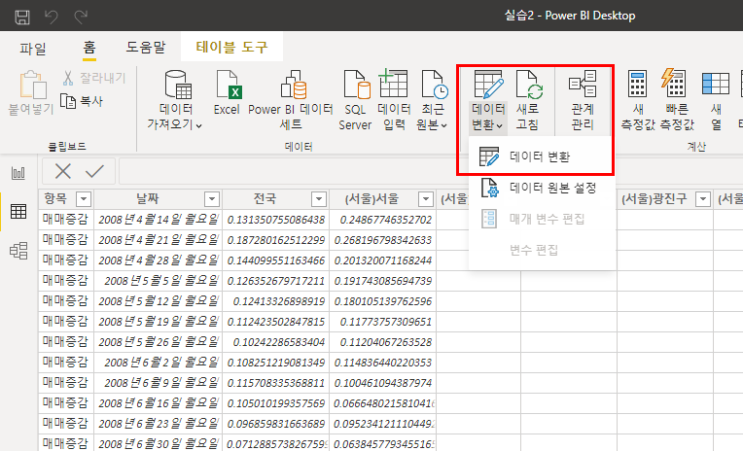This screenshot has width=743, height=451.
Task: Click the 데이터 변환 ribbon icon
Action: coord(489,84)
